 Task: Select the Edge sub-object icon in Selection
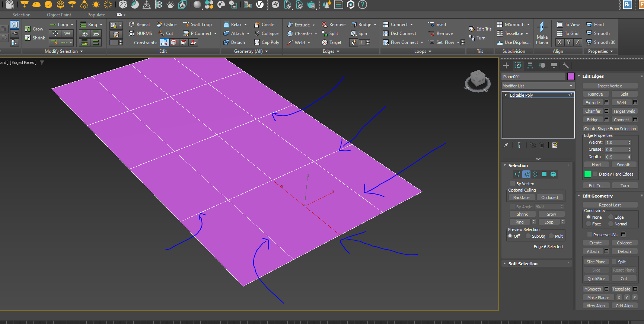click(526, 174)
